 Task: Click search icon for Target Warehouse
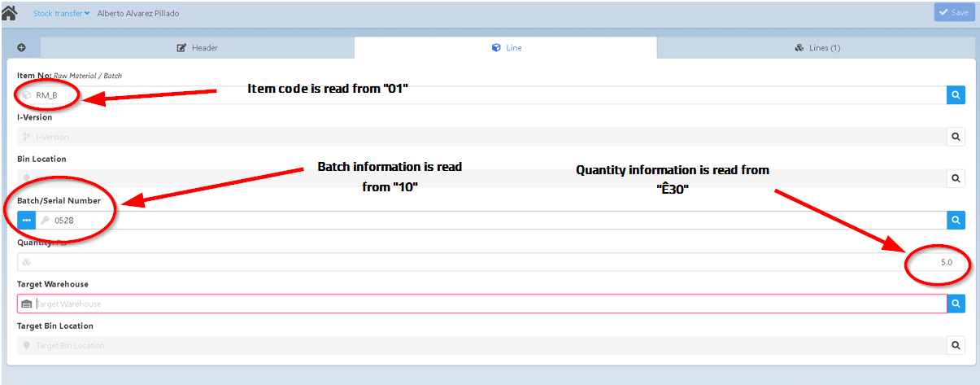956,304
